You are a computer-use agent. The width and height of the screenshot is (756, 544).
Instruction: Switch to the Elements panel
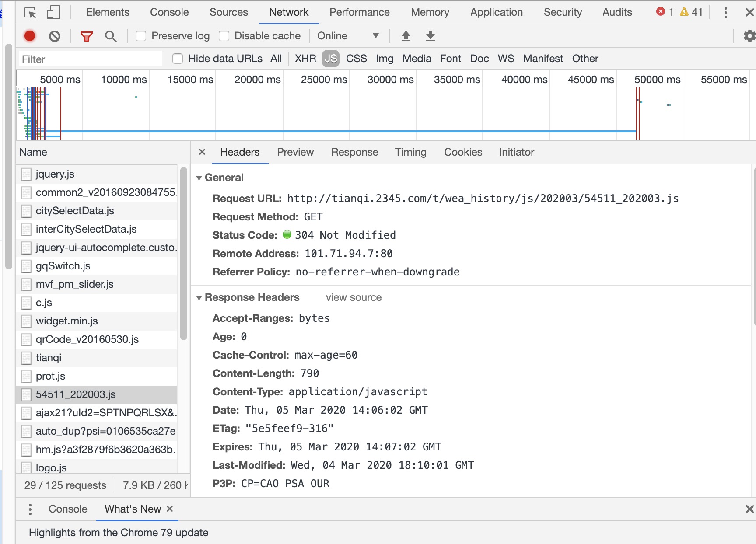point(108,12)
